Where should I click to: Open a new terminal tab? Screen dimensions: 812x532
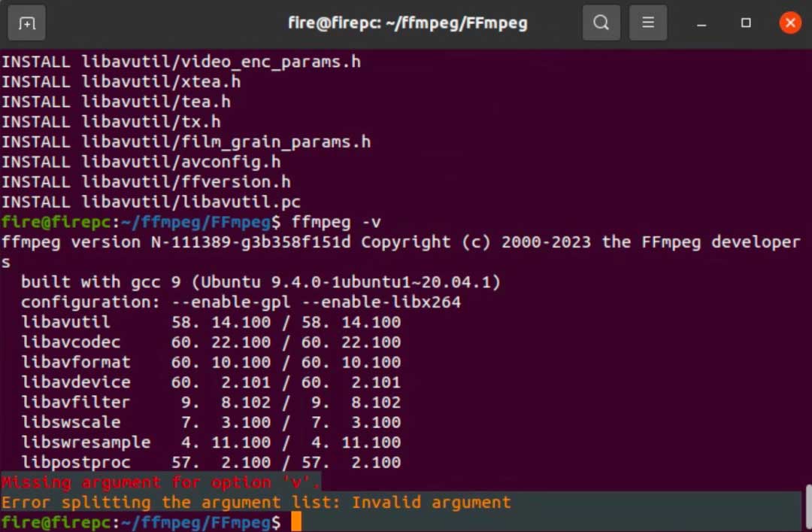(x=26, y=23)
